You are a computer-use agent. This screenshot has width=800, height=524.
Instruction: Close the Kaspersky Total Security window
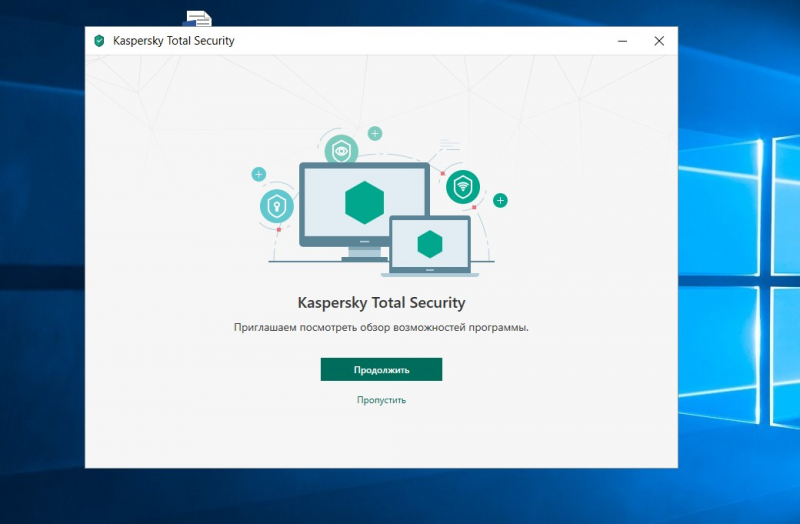[659, 41]
